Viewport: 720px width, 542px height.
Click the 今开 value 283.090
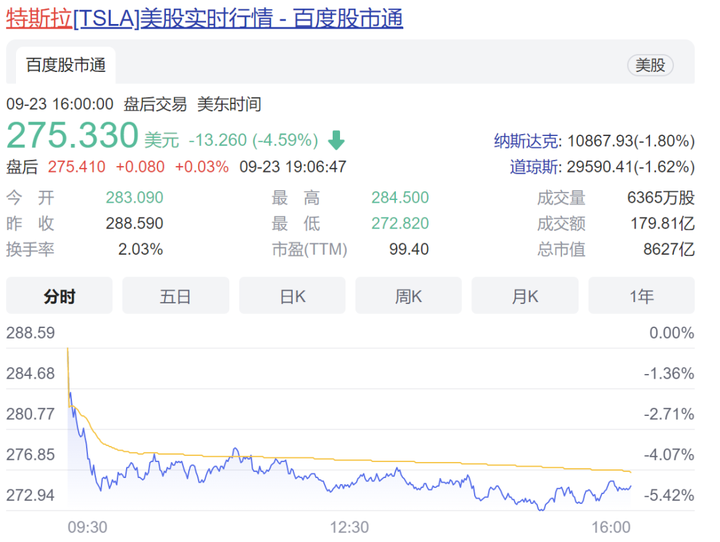135,198
